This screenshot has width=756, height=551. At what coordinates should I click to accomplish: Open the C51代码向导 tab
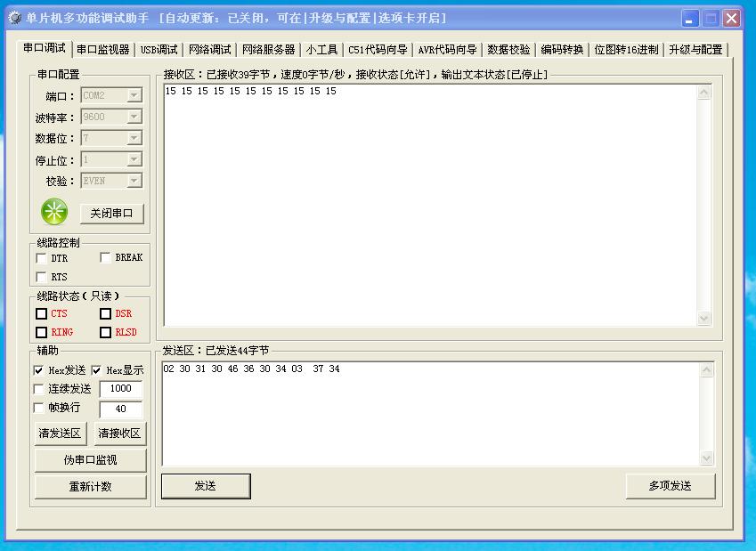pyautogui.click(x=378, y=50)
